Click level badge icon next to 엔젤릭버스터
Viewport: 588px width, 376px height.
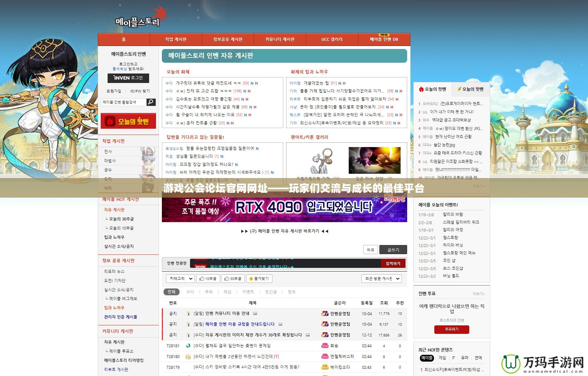pyautogui.click(x=325, y=356)
